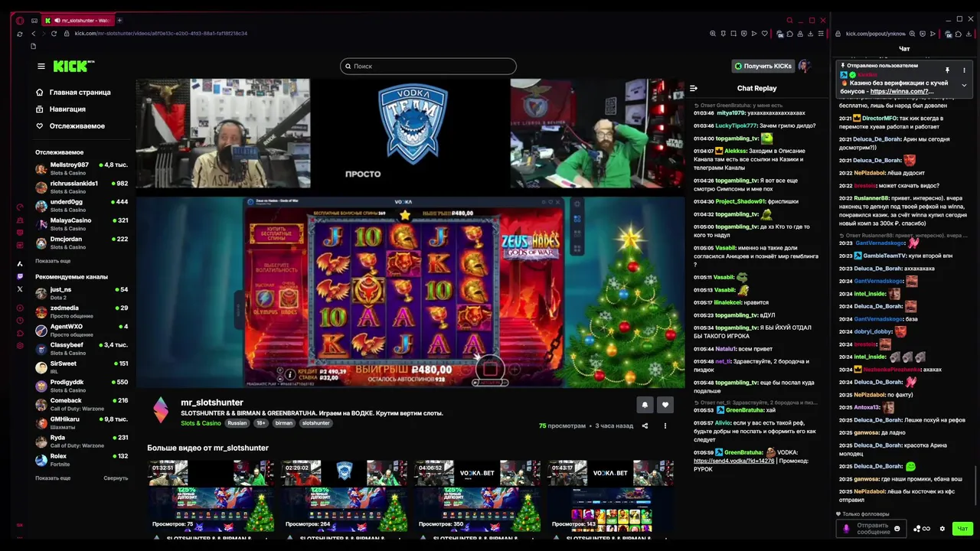
Task: Open X (Twitter) in Opera sidebar
Action: tap(20, 289)
